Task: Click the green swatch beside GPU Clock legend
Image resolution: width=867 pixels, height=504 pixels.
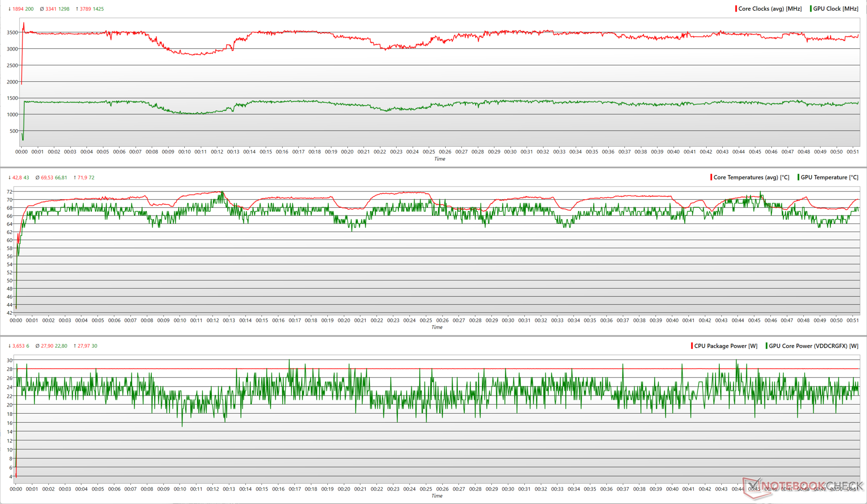Action: [x=811, y=9]
